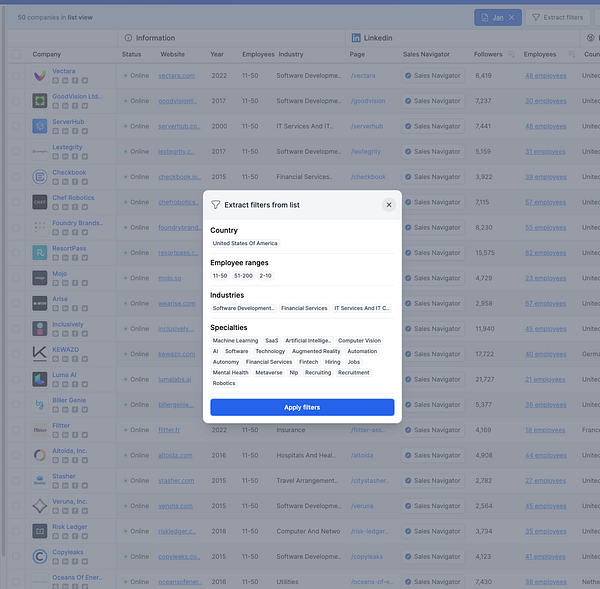Click the Company column header
The width and height of the screenshot is (600, 589).
coord(47,54)
